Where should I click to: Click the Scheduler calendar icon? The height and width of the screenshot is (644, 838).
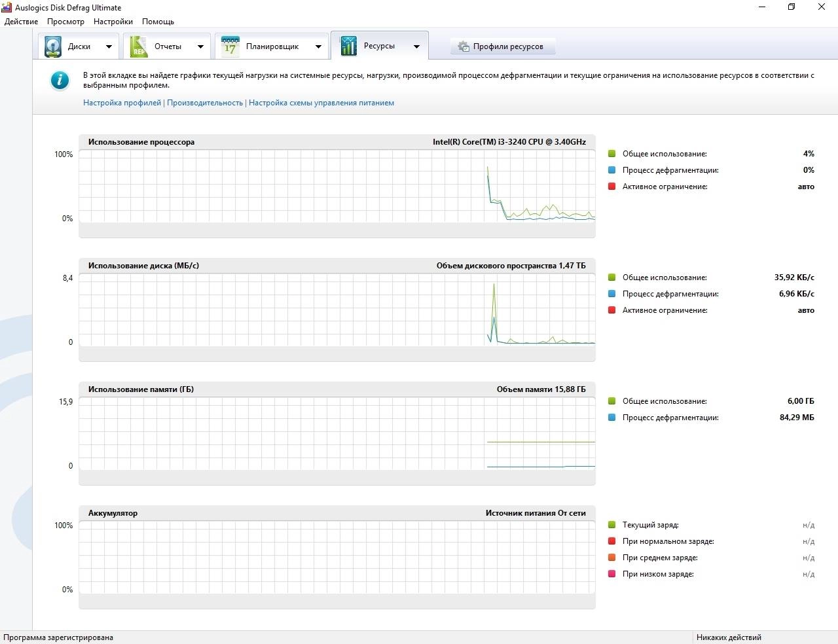pyautogui.click(x=230, y=46)
